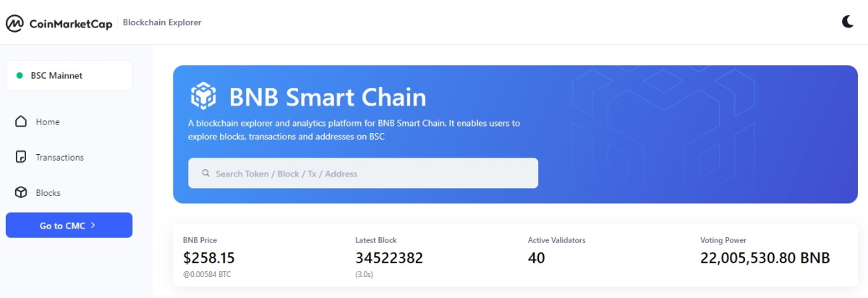The image size is (868, 298).
Task: Click the Blocks cube icon
Action: pyautogui.click(x=21, y=193)
